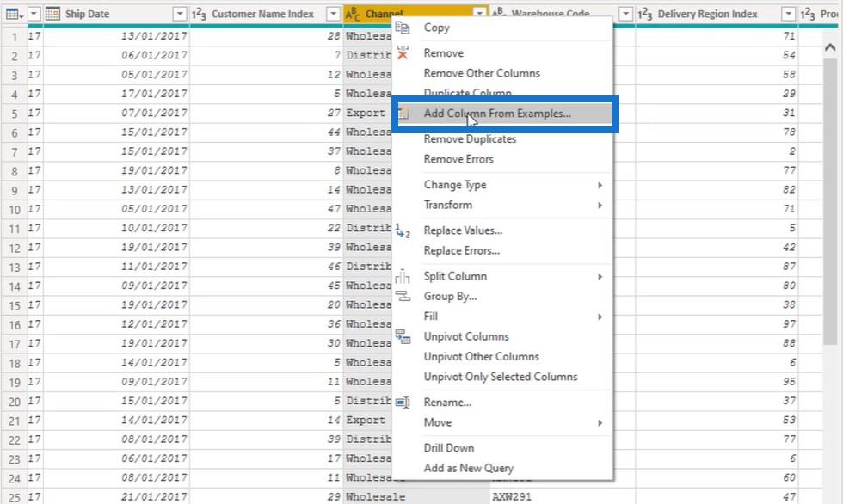Click the Ship Date calendar type icon

pyautogui.click(x=52, y=14)
